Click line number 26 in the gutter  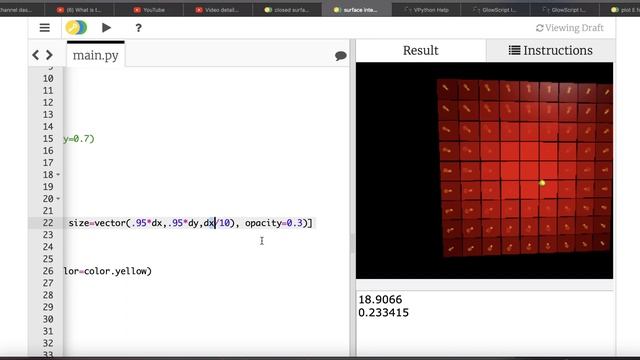tap(48, 271)
